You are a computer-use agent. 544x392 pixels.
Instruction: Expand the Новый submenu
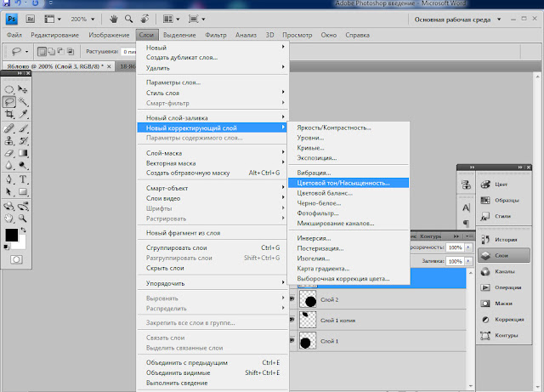tap(212, 48)
